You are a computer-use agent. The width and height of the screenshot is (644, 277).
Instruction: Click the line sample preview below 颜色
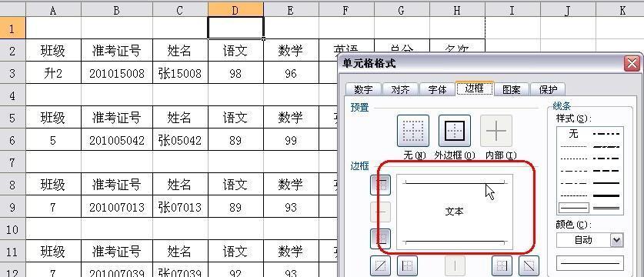tap(590, 263)
